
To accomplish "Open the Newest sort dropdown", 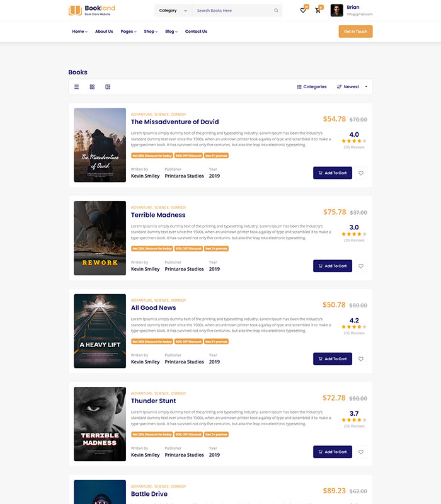I will (352, 87).
